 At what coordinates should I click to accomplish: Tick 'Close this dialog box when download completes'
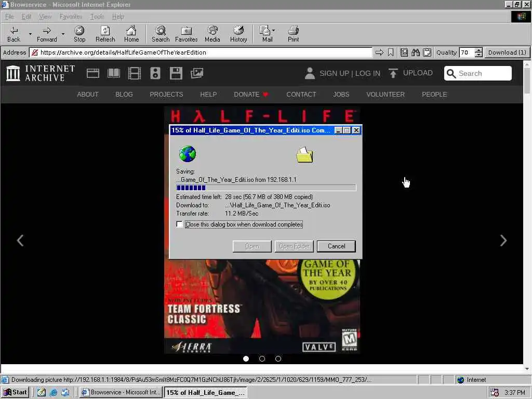click(x=179, y=224)
